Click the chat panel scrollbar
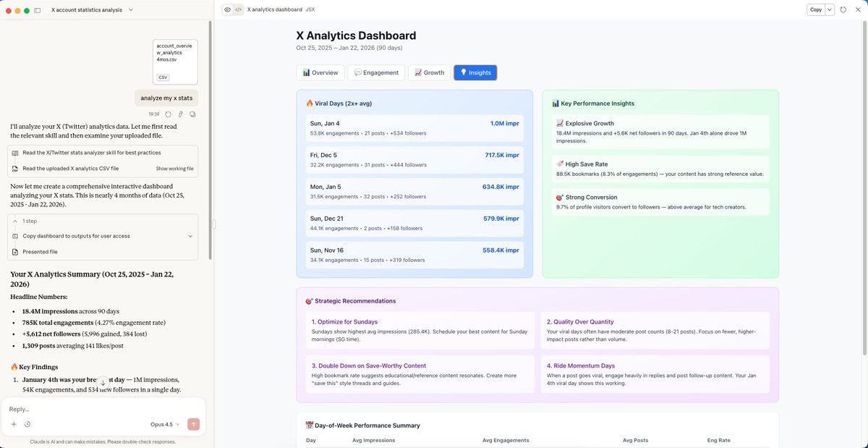This screenshot has height=448, width=868. (210, 139)
